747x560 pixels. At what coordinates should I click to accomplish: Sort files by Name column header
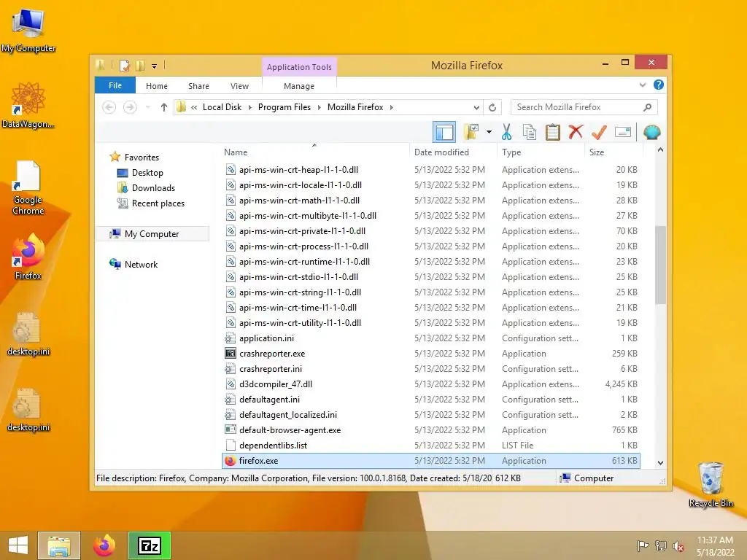[316, 152]
